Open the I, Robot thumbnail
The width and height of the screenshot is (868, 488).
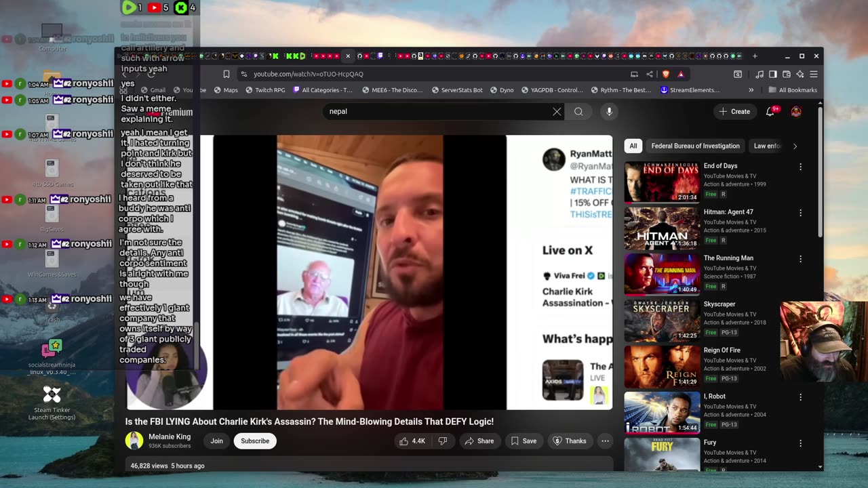pos(662,413)
